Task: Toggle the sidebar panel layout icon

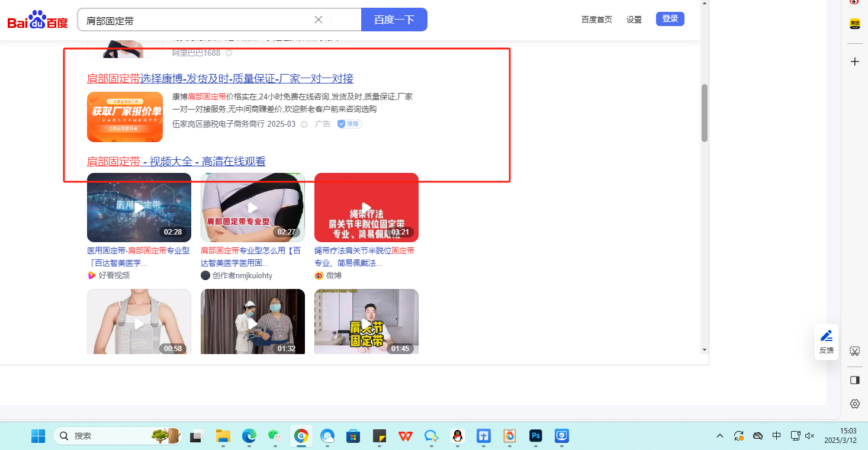Action: [x=854, y=380]
